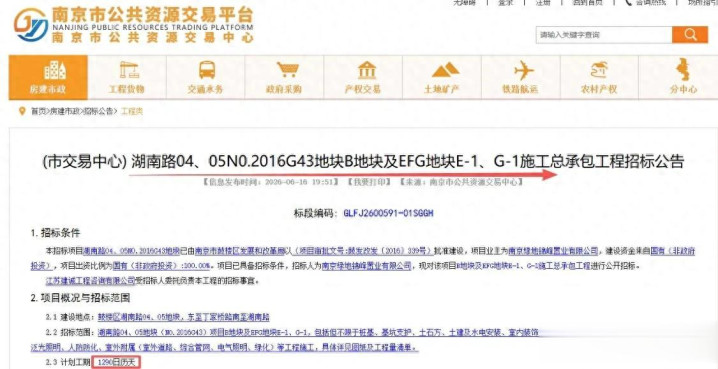Screen dimensions: 718x369
Task: Open the 产权交易 bank icon tab
Action: click(363, 77)
